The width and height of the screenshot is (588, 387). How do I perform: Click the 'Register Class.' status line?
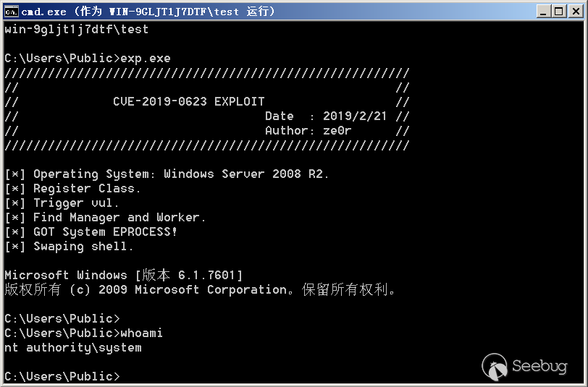[x=72, y=189]
